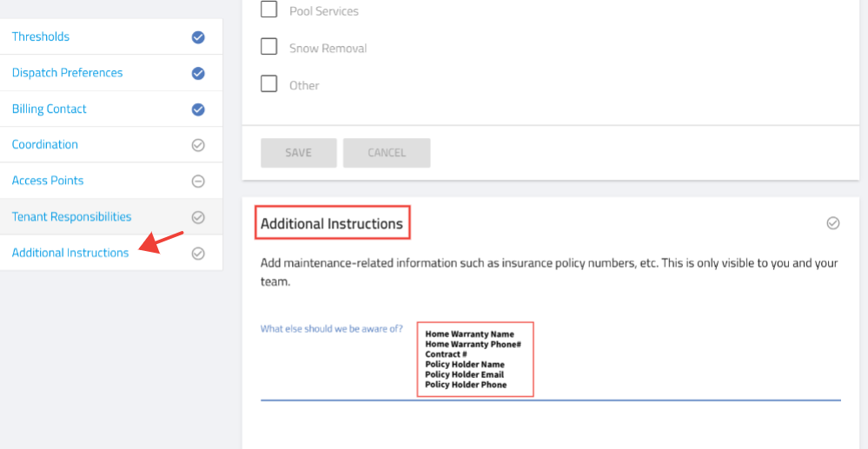
Task: Click check icon in Additional Instructions header
Action: click(833, 223)
